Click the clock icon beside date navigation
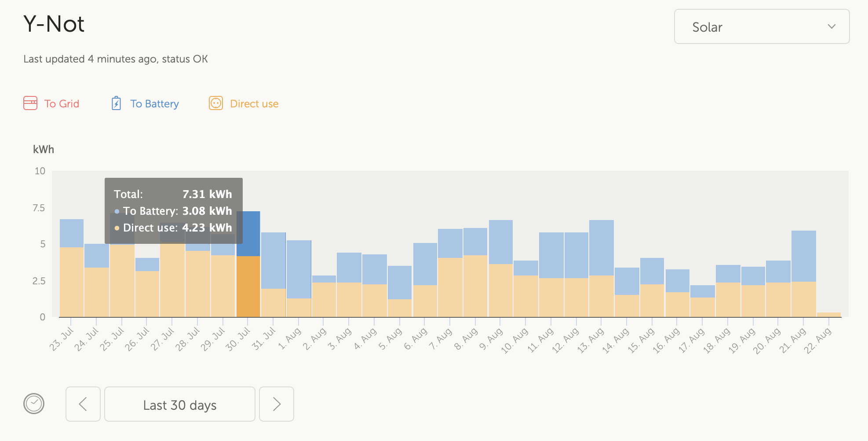 34,404
